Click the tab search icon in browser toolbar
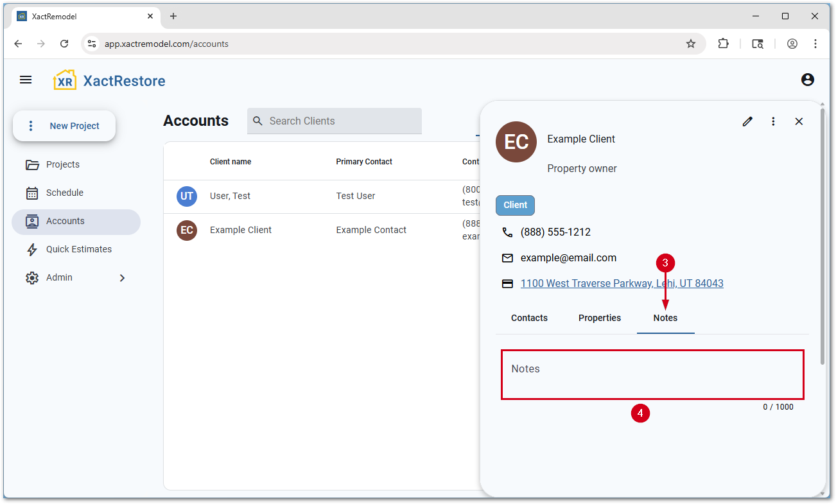Image resolution: width=836 pixels, height=504 pixels. [758, 44]
